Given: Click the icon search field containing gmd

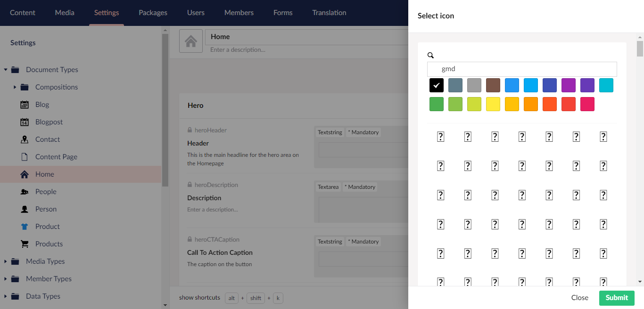Looking at the screenshot, I should [522, 69].
